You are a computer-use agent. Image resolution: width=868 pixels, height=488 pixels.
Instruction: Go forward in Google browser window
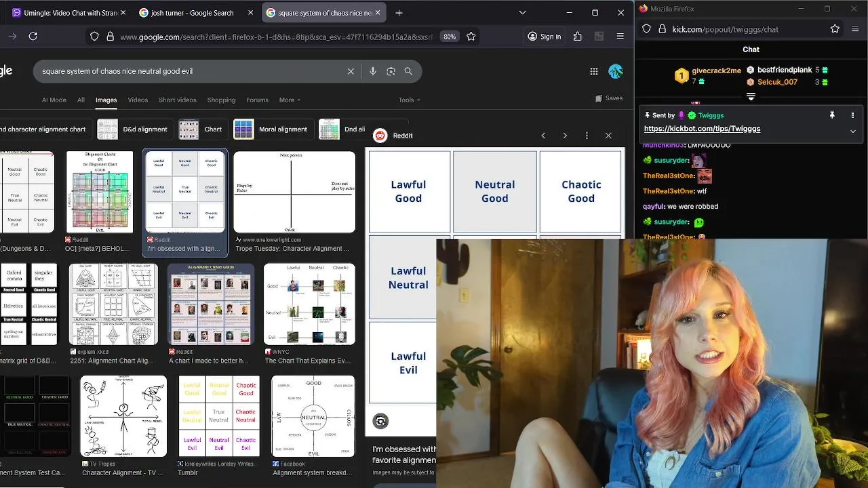[x=12, y=37]
